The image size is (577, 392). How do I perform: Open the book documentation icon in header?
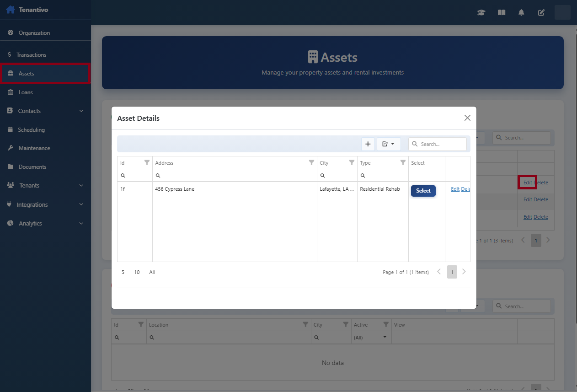click(x=502, y=12)
